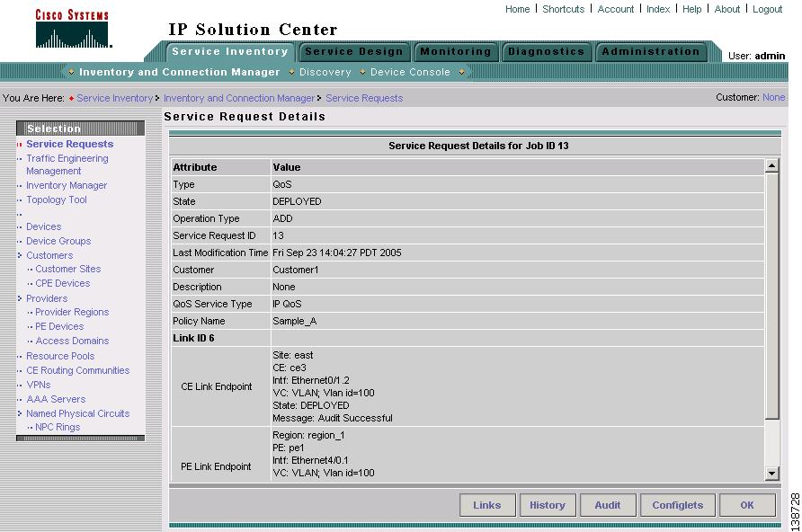
Task: Open the Device Console submenu item
Action: 410,72
